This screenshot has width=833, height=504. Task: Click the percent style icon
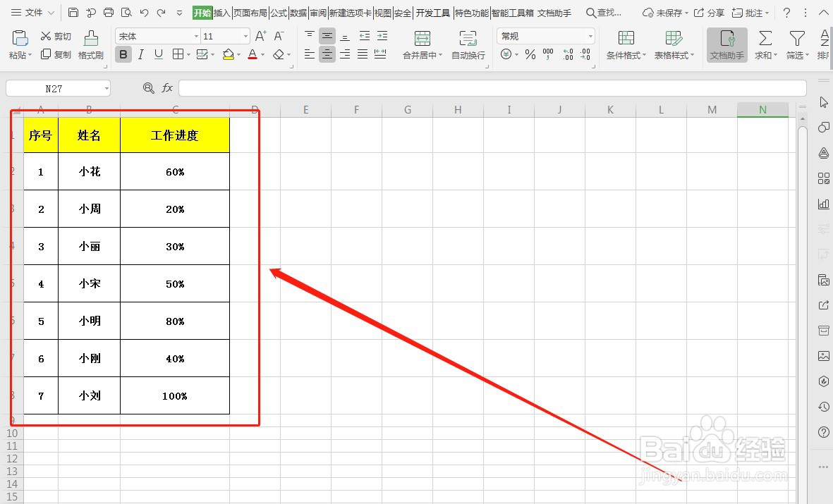pyautogui.click(x=530, y=54)
